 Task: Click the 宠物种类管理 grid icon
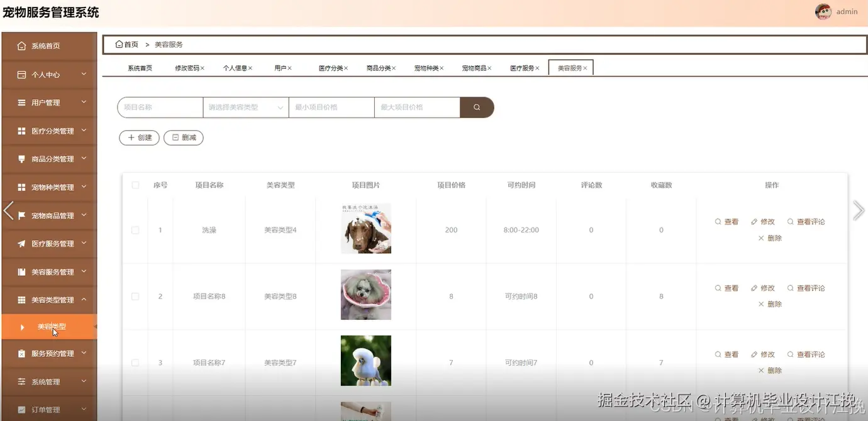(x=21, y=187)
